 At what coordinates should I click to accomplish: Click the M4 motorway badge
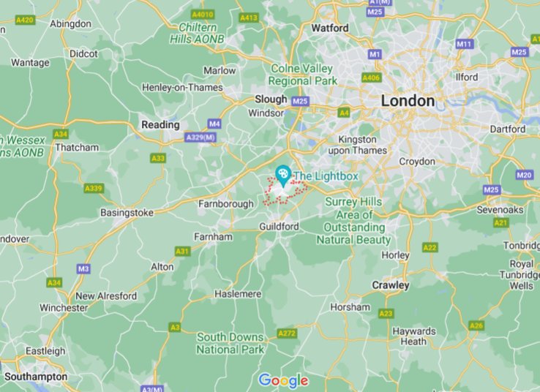click(x=214, y=124)
